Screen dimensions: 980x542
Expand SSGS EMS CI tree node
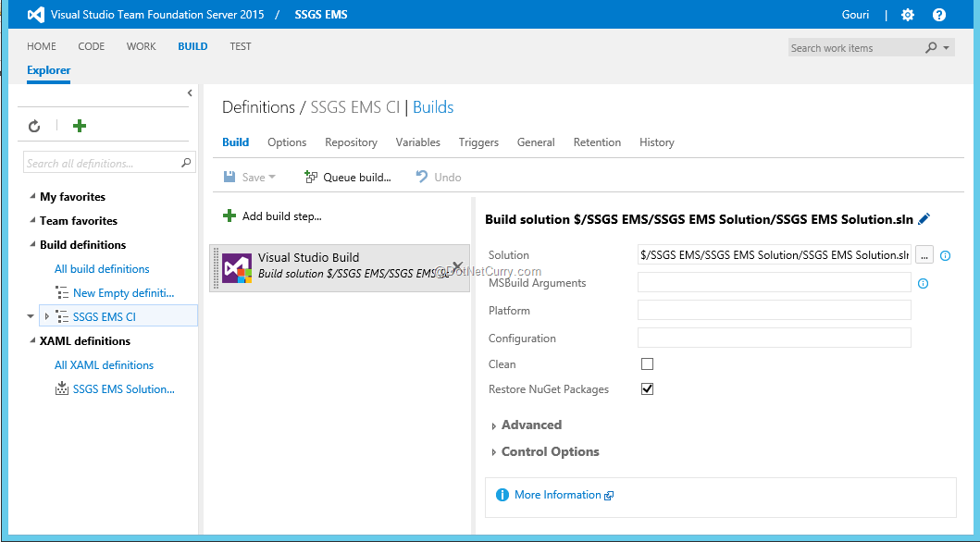47,316
